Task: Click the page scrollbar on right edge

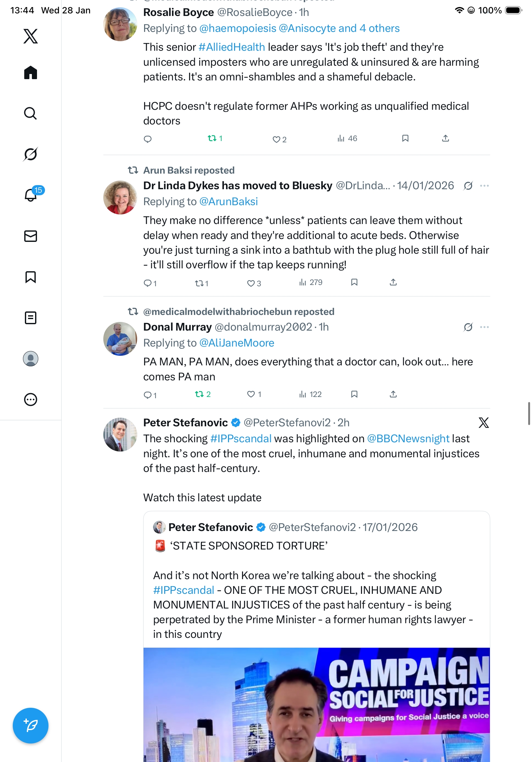Action: 529,413
